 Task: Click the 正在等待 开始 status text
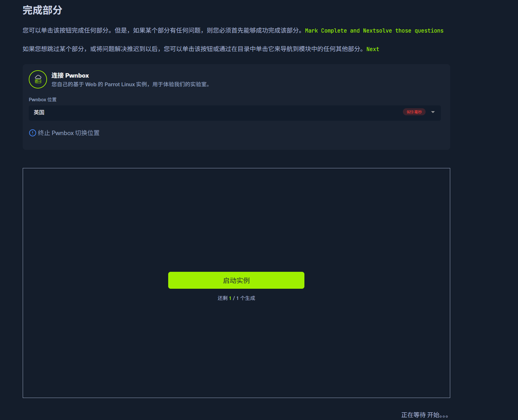click(x=425, y=415)
